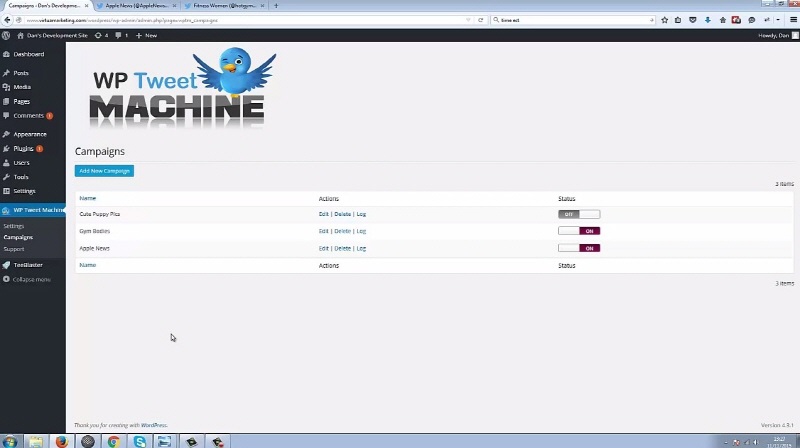Open the Tools menu item
Image resolution: width=800 pixels, height=448 pixels.
point(21,177)
